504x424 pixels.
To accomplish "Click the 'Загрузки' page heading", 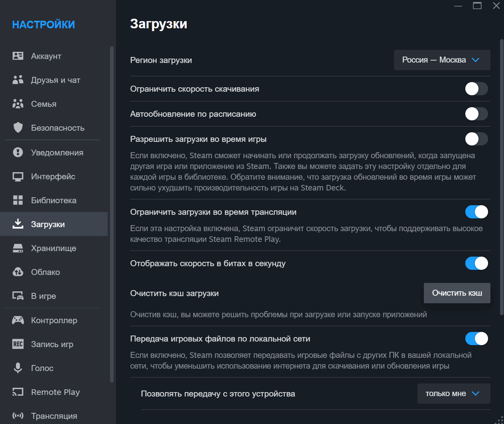I will pyautogui.click(x=159, y=24).
